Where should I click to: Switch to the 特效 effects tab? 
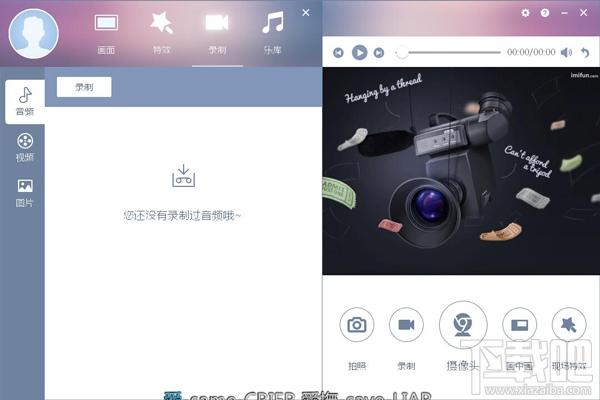(x=161, y=31)
